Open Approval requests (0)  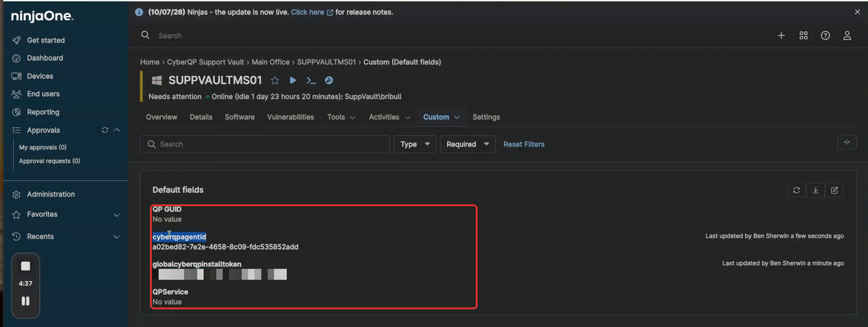pyautogui.click(x=49, y=161)
